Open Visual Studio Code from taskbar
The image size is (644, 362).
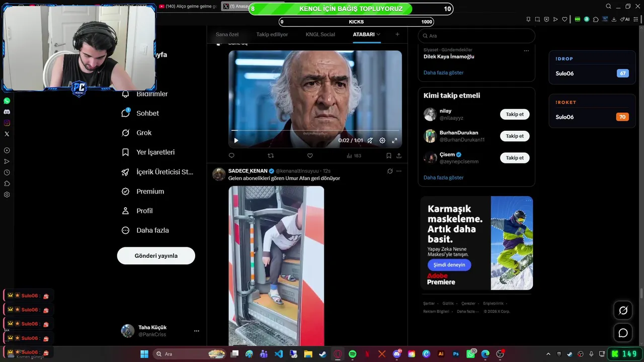pyautogui.click(x=279, y=354)
